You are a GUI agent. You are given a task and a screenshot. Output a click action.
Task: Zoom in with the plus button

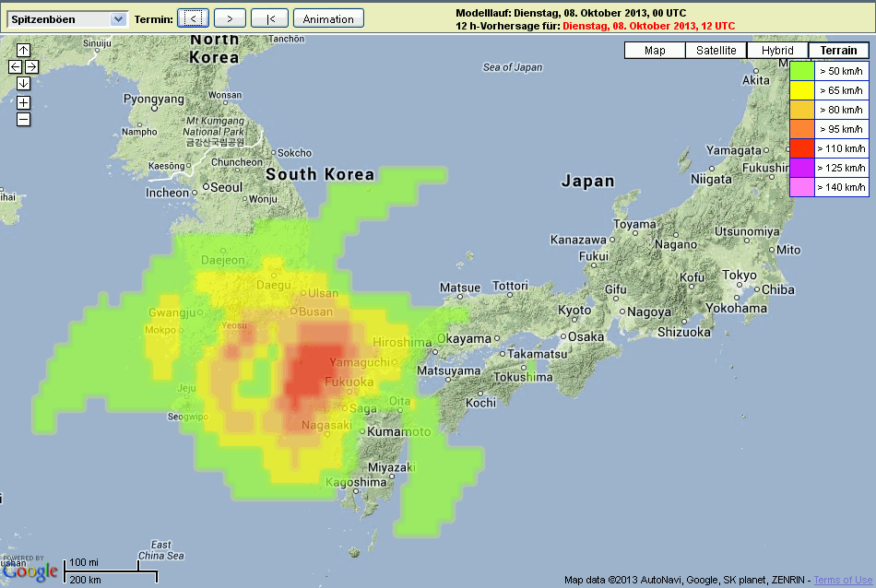click(x=23, y=102)
